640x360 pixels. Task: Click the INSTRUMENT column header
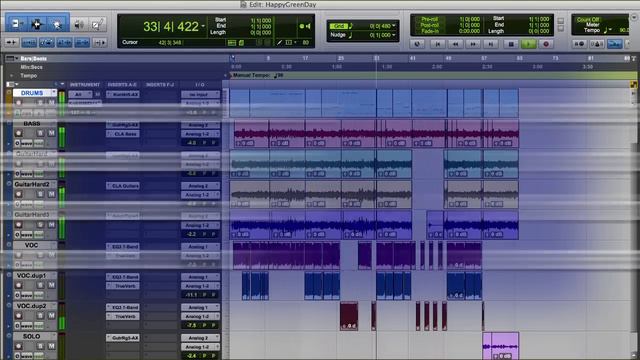(85, 84)
